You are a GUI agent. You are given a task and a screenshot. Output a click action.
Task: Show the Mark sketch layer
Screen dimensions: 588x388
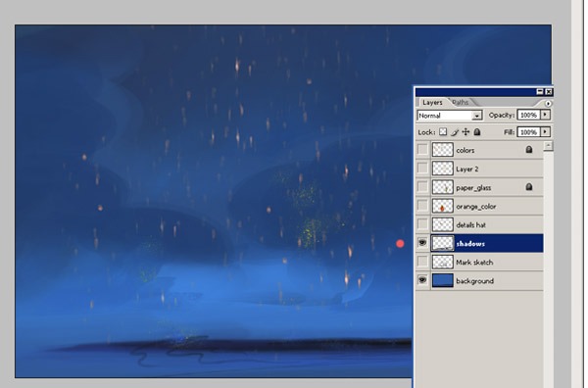coord(422,262)
